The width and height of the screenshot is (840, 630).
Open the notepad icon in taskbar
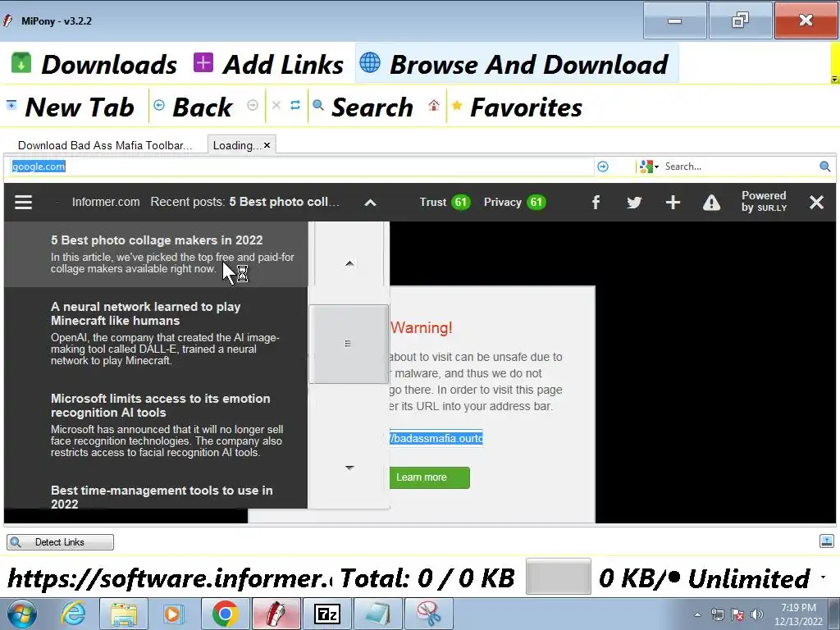coord(377,614)
